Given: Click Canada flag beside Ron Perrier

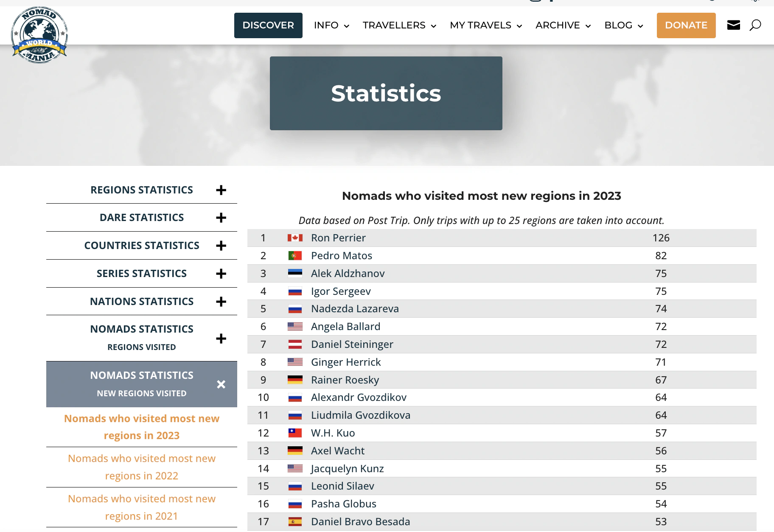Looking at the screenshot, I should [295, 238].
